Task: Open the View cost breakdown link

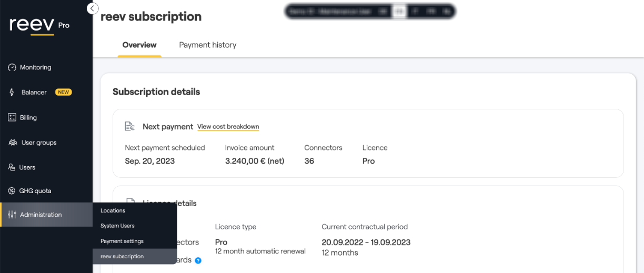Action: (228, 127)
